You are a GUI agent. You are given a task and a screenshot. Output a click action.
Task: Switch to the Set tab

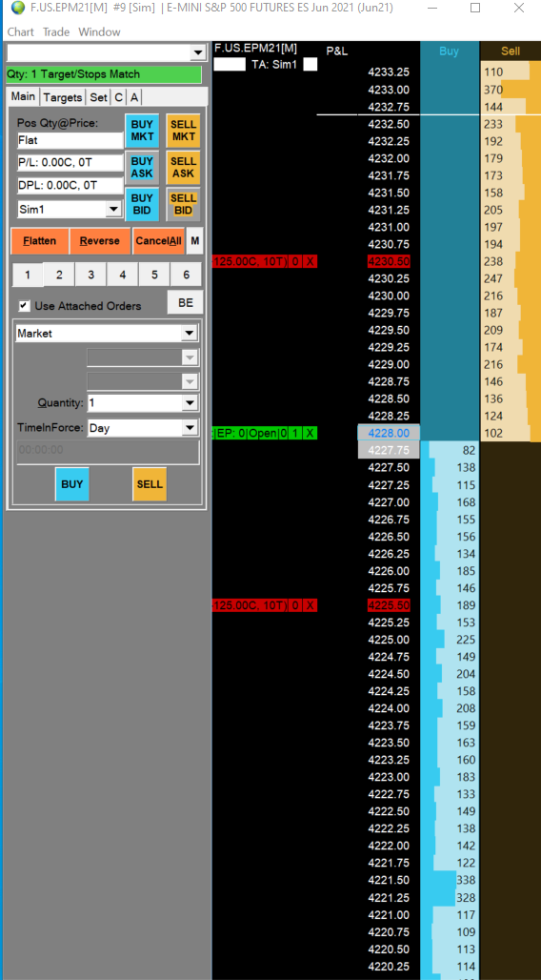tap(98, 97)
